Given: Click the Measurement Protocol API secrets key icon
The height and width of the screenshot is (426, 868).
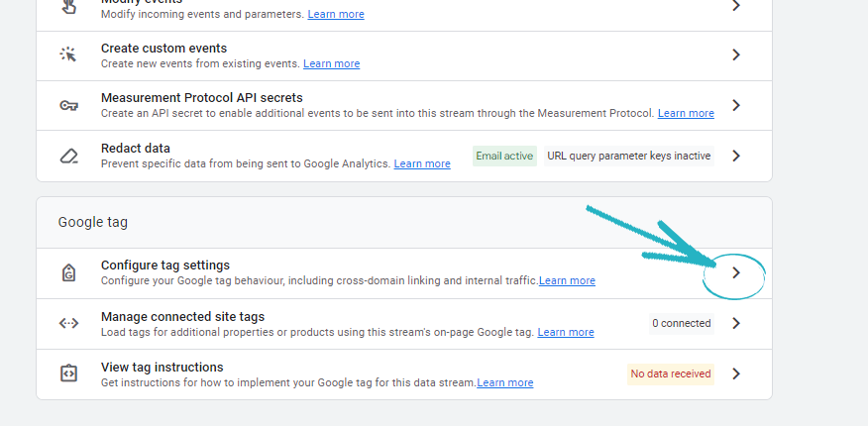Looking at the screenshot, I should (68, 105).
